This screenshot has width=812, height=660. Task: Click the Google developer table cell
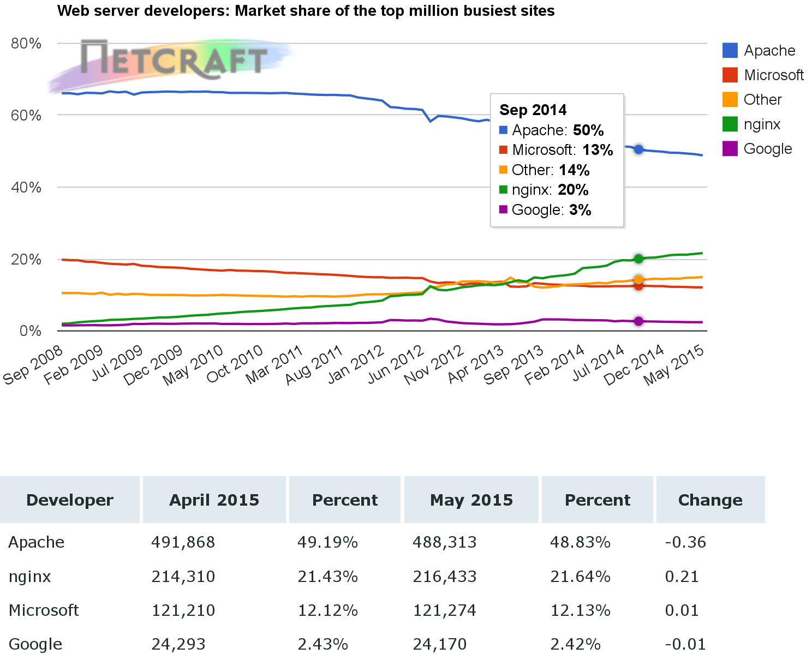click(35, 644)
